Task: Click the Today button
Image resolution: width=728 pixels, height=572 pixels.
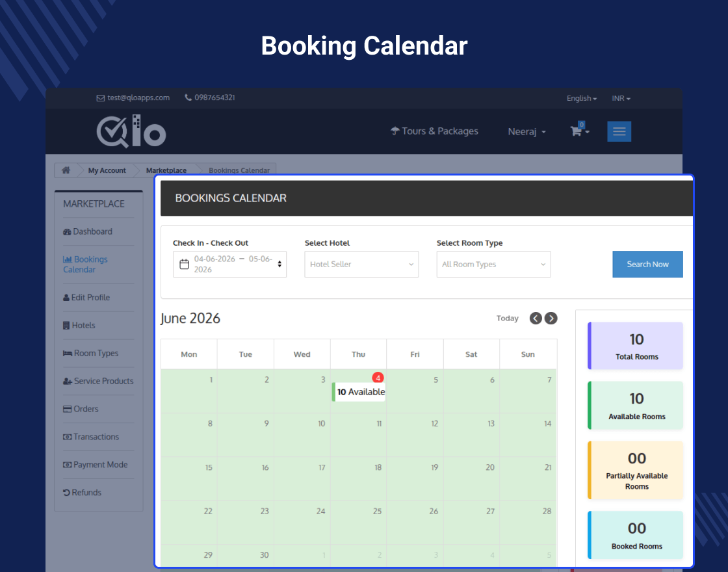Action: click(x=508, y=318)
